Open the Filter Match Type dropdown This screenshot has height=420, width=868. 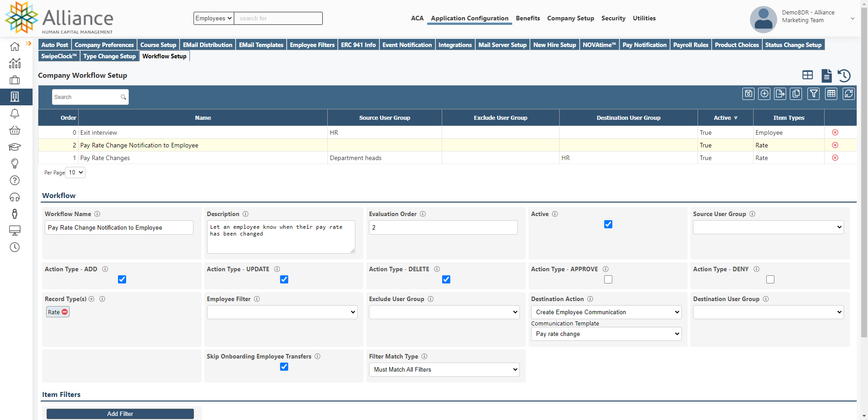click(x=444, y=370)
